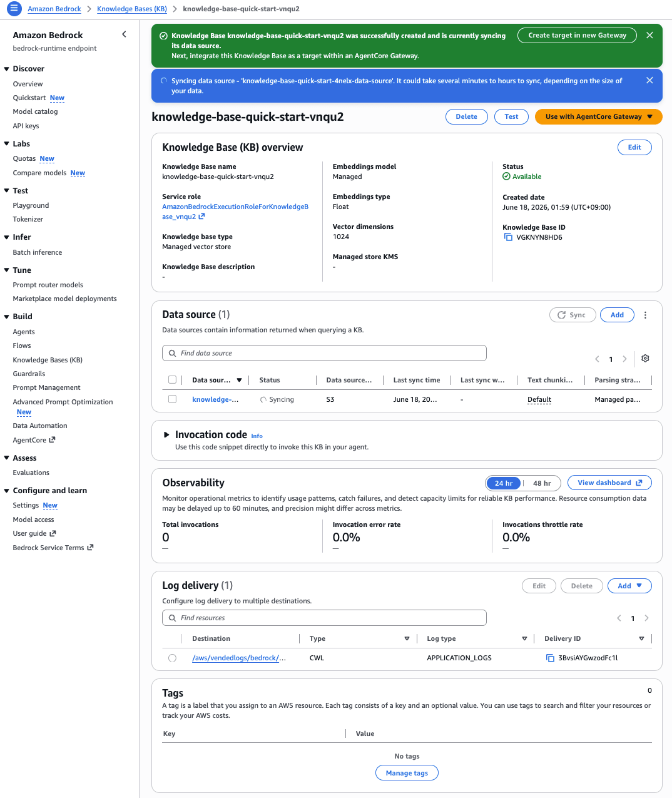The image size is (672, 798).
Task: Click in Find data source search field
Action: click(324, 353)
